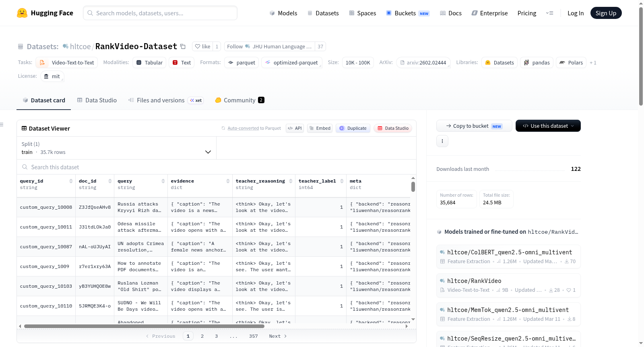This screenshot has width=644, height=347.
Task: Sort the teacher_label column using its arrows
Action: point(342,181)
